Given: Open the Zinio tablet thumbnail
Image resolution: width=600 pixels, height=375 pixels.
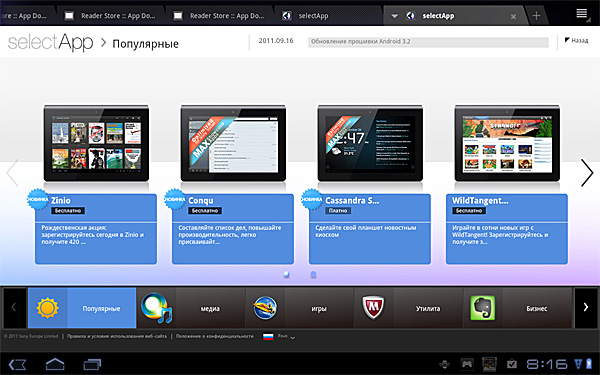Looking at the screenshot, I should (96, 143).
